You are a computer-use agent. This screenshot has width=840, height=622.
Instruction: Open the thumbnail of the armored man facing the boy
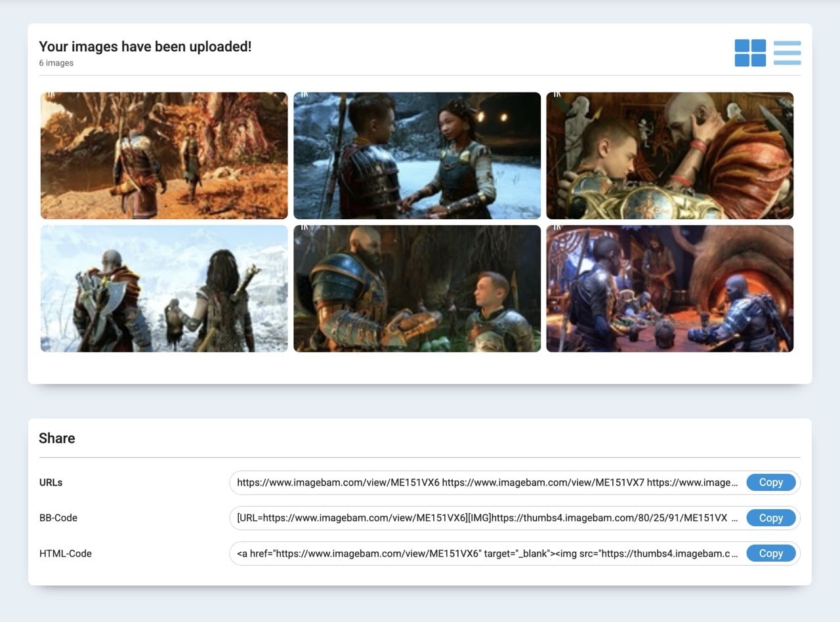click(417, 289)
